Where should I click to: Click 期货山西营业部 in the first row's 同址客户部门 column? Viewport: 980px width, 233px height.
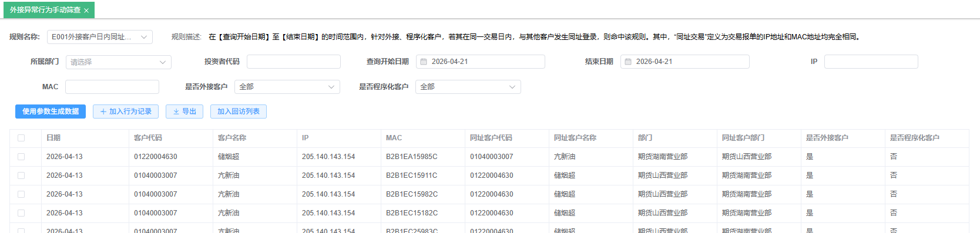(x=747, y=157)
